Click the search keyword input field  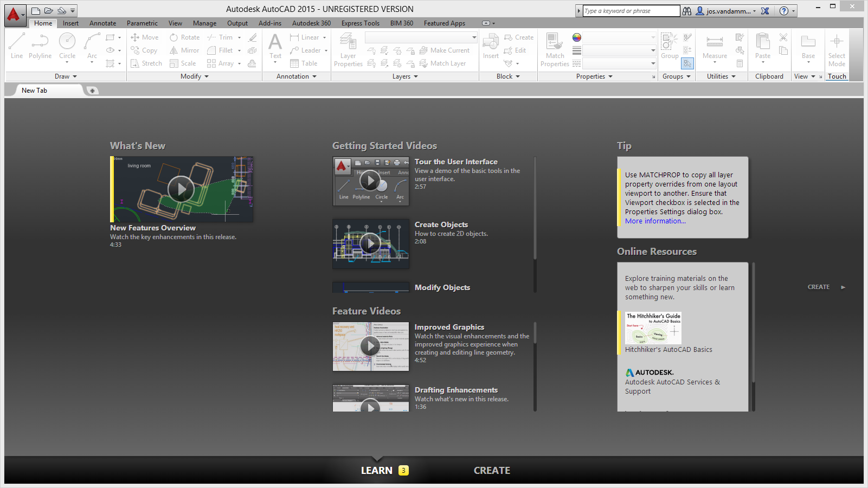[631, 11]
